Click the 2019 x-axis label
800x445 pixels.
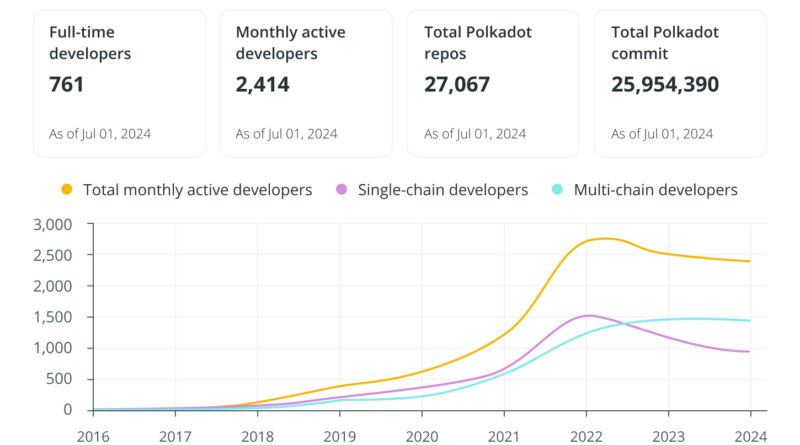pyautogui.click(x=340, y=437)
